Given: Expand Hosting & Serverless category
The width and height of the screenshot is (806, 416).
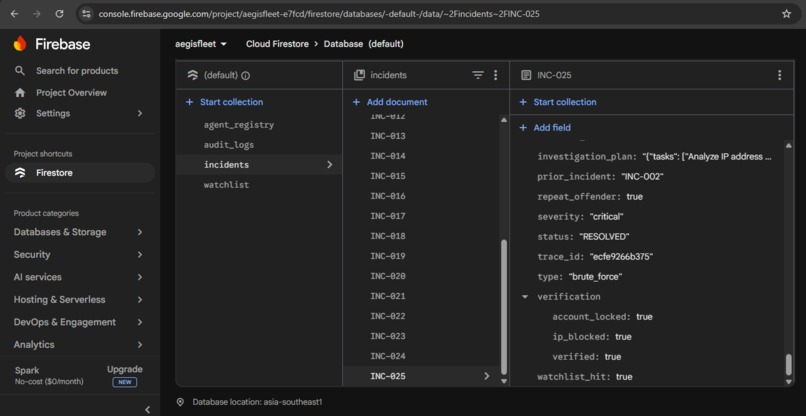Looking at the screenshot, I should [x=140, y=300].
